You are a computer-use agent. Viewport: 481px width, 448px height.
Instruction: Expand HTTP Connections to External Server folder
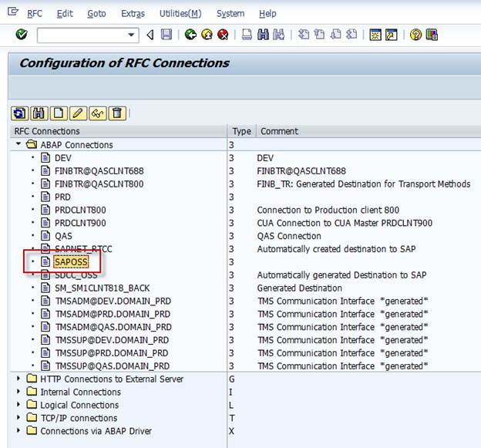(18, 379)
